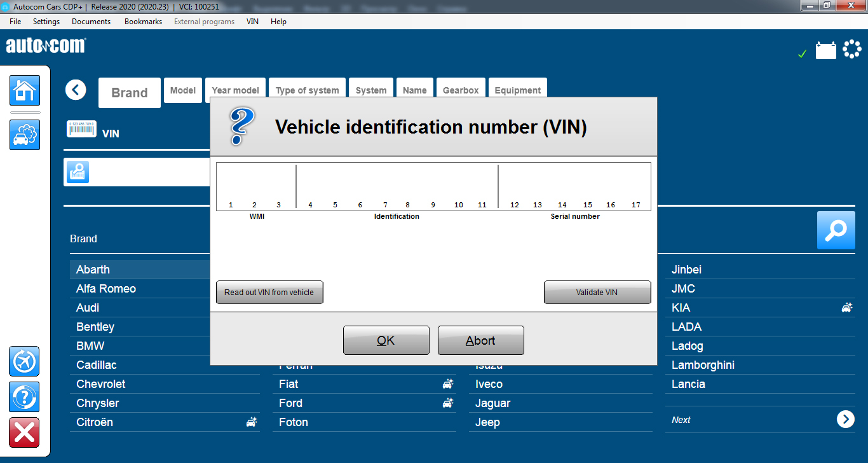The image size is (868, 463).
Task: Select Audi brand
Action: tap(140, 308)
